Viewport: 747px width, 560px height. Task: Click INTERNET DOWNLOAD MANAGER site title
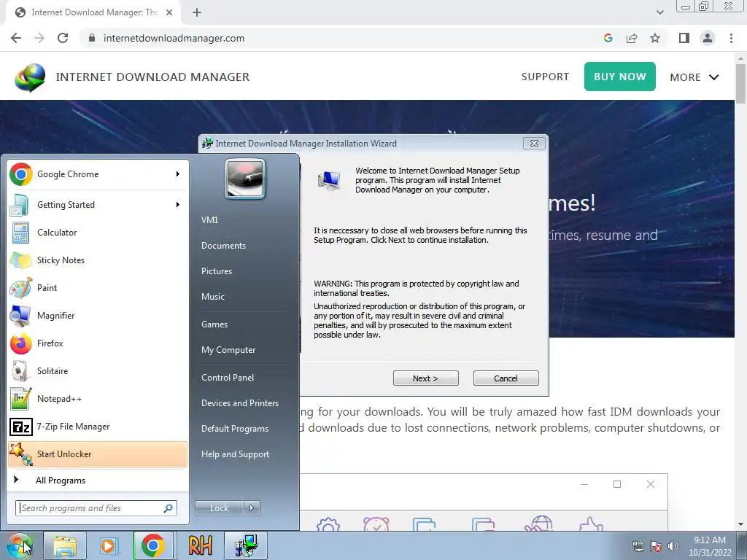pyautogui.click(x=152, y=77)
